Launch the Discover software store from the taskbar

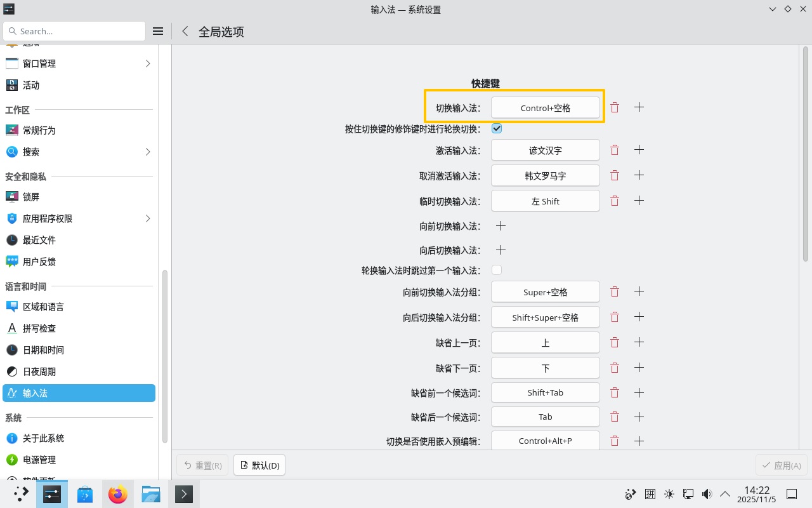coord(85,493)
